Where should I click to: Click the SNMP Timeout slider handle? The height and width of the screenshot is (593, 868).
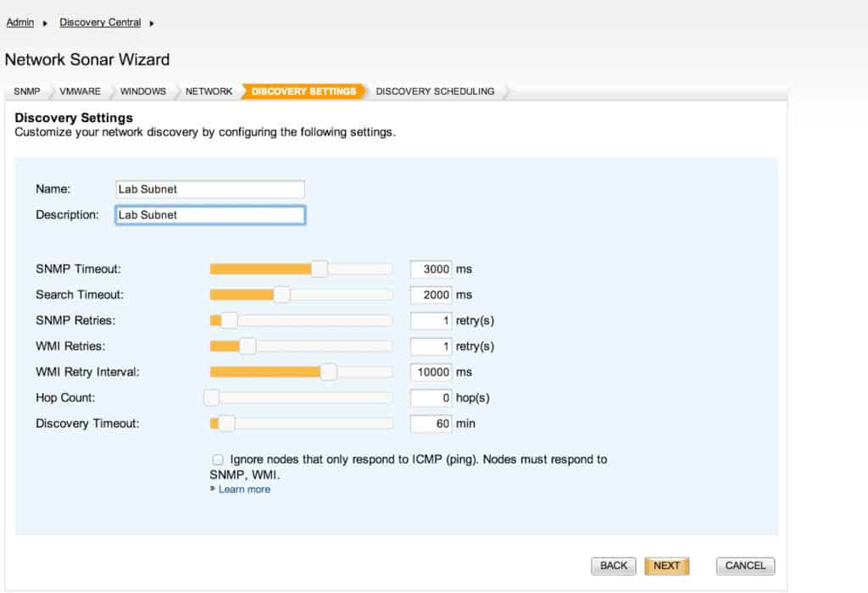coord(319,269)
